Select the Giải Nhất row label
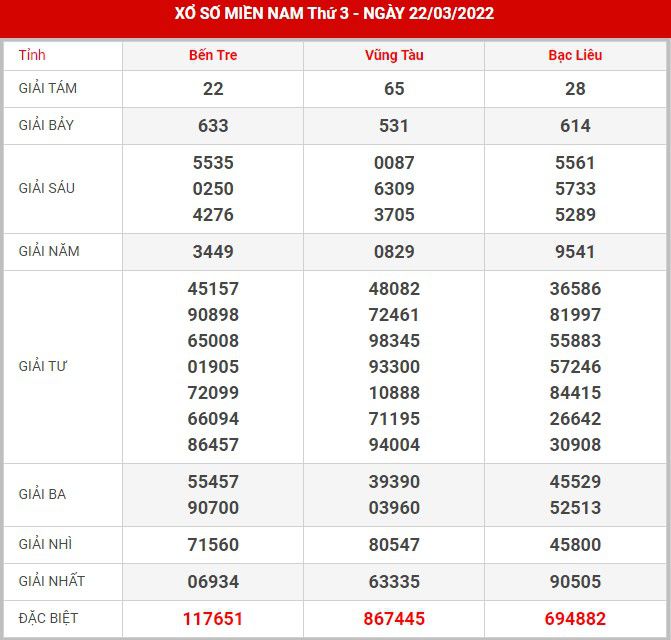The width and height of the screenshot is (671, 640). (52, 581)
